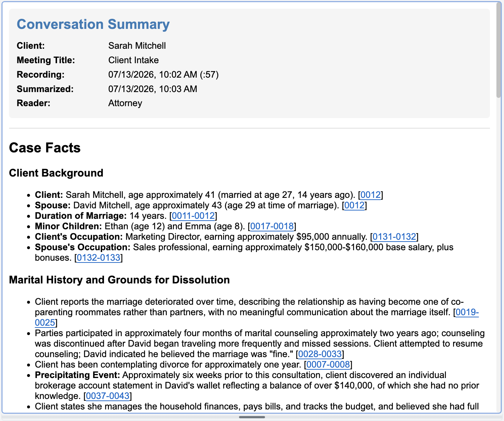The height and width of the screenshot is (421, 504).
Task: Open the 0007-0008 contemplating divorce citation
Action: pos(328,365)
